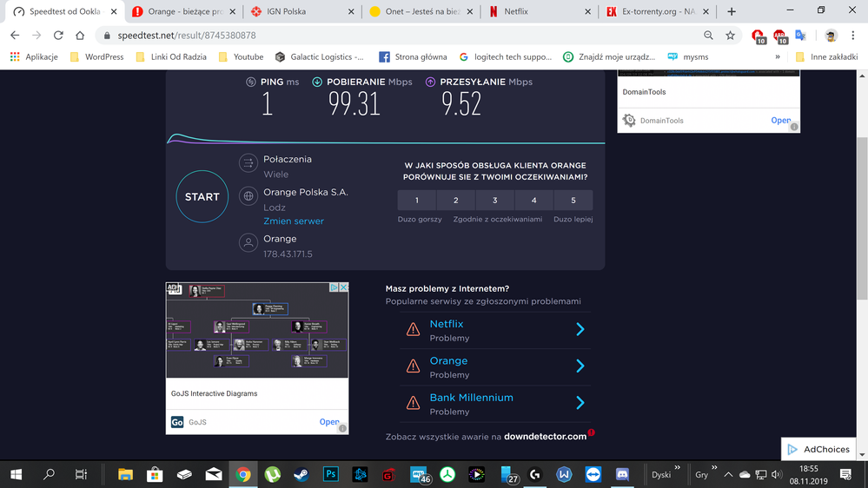
Task: Open Steam from the taskbar
Action: tap(301, 474)
